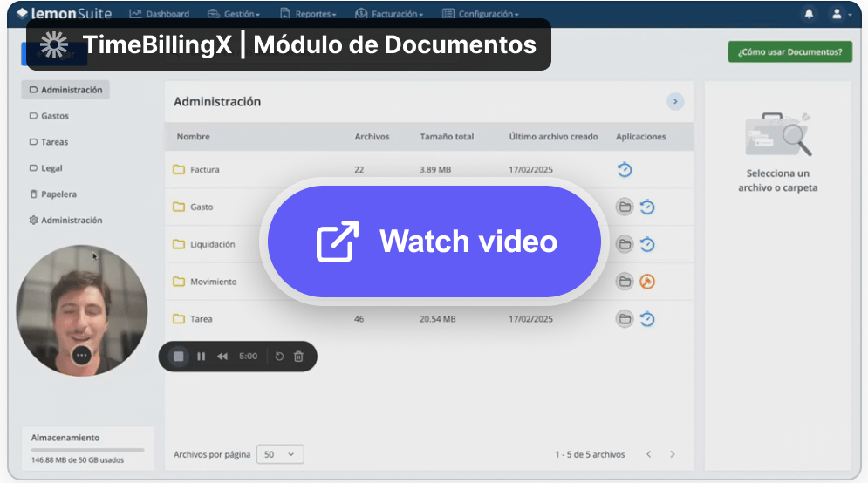Click the 5:00 recording timer

click(248, 357)
